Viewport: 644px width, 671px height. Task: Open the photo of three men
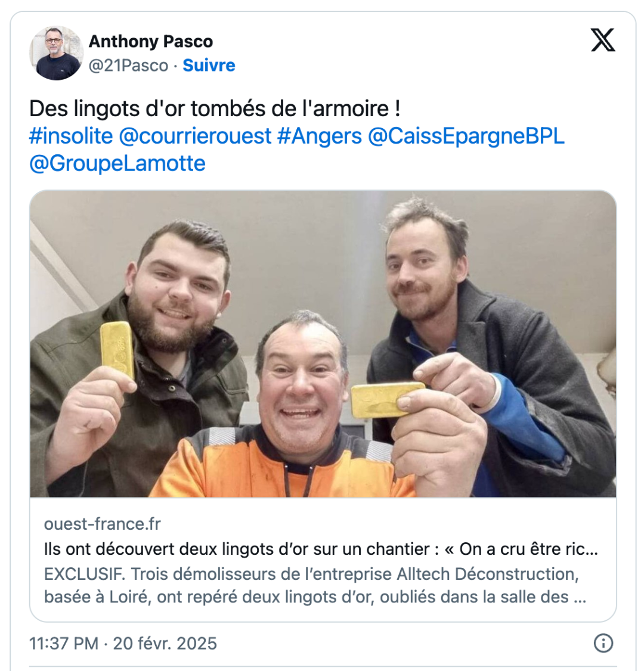[323, 344]
